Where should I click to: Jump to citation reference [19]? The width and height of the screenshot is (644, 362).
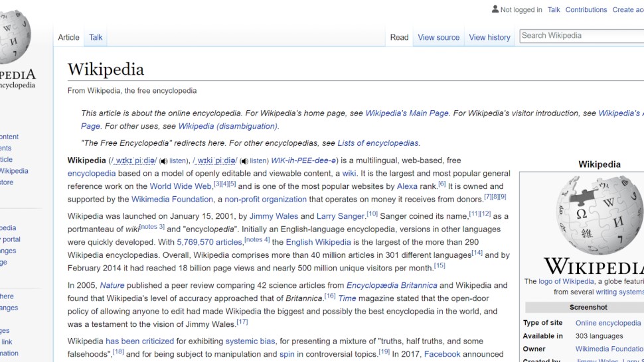click(384, 352)
